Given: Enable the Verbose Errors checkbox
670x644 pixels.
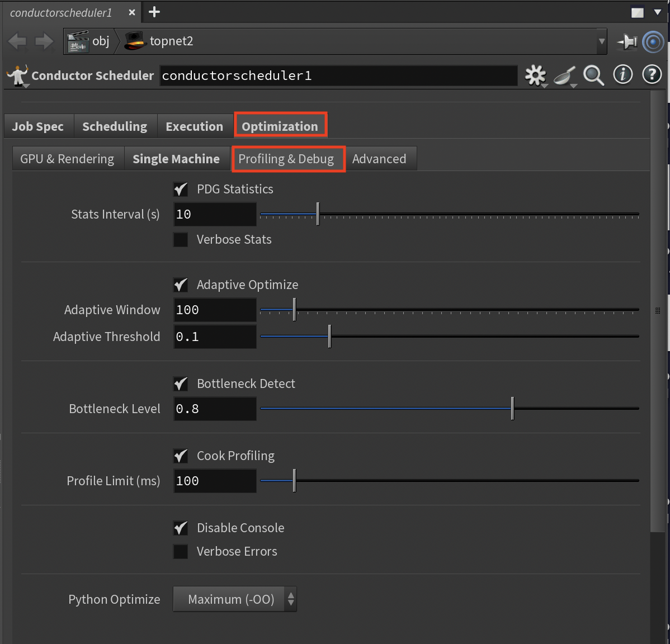Looking at the screenshot, I should (x=181, y=552).
